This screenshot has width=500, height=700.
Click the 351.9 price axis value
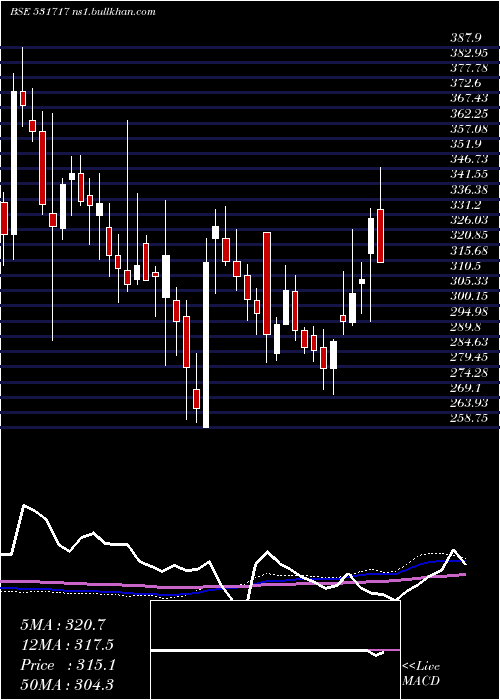466,144
